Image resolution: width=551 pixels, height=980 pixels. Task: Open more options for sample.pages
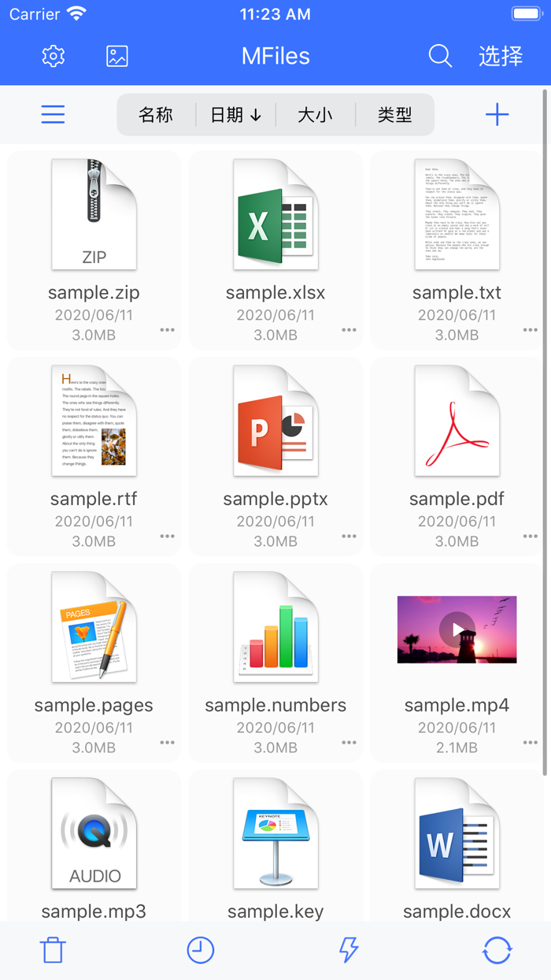click(x=167, y=743)
